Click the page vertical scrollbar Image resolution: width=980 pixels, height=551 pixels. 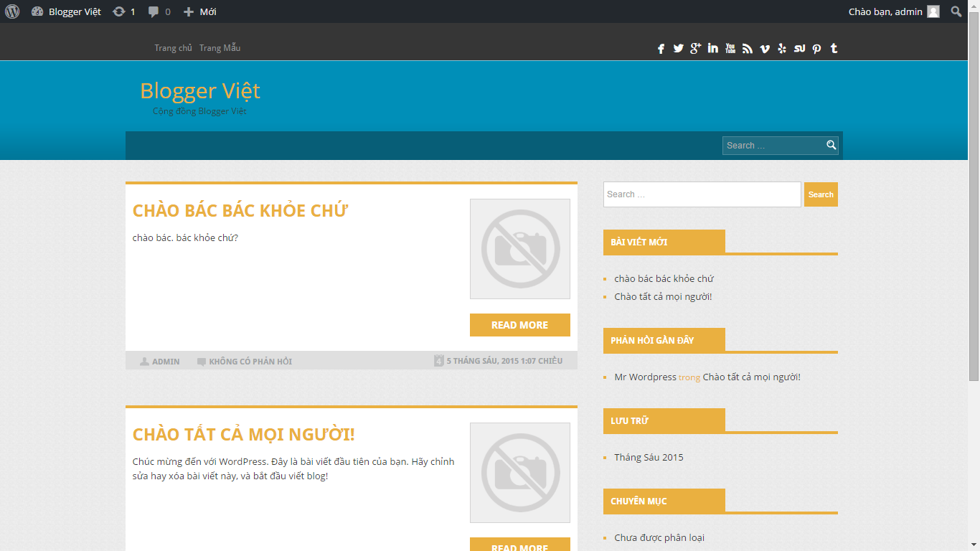[x=974, y=197]
